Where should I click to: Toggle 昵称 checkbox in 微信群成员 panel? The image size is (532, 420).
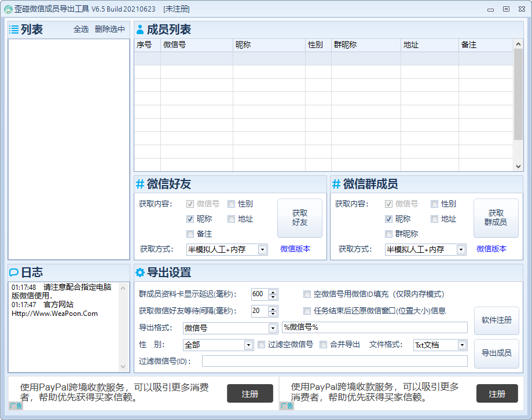[x=389, y=219]
